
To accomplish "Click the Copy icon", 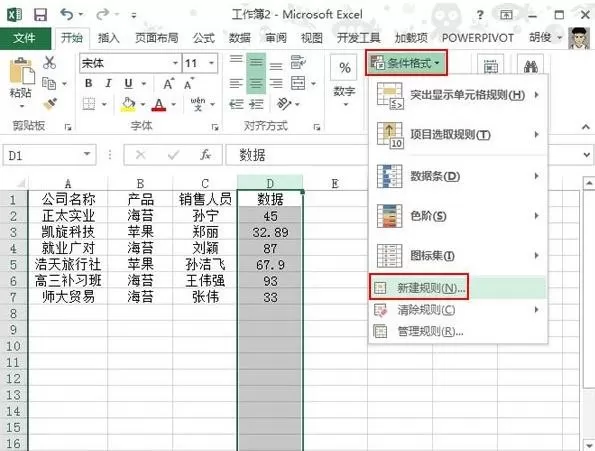I will pos(49,83).
